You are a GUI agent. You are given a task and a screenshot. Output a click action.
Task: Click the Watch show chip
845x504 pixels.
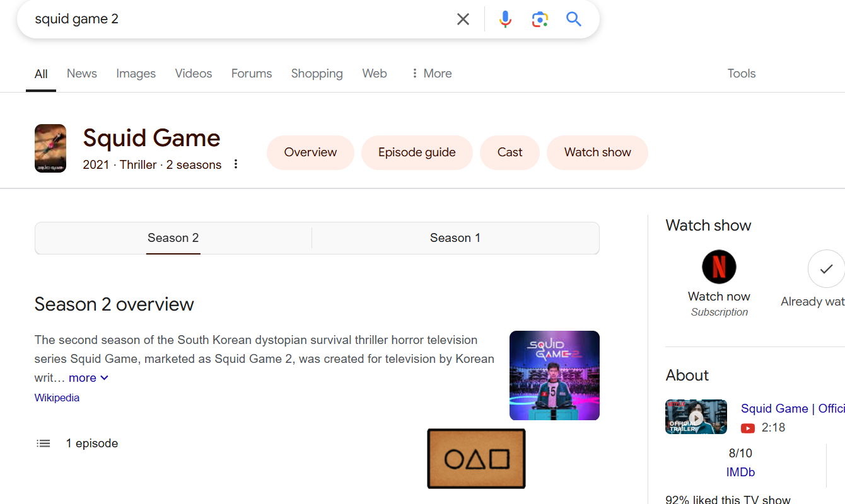597,152
